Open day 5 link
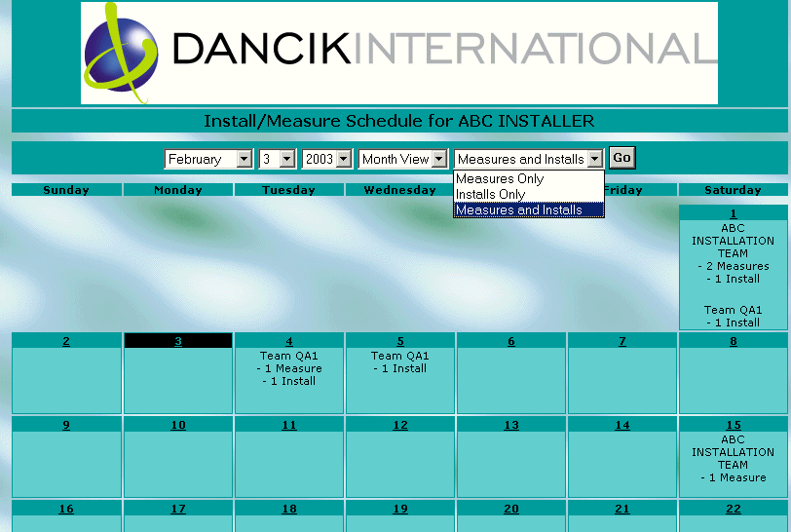Viewport: 791px width, 532px height. pos(400,341)
